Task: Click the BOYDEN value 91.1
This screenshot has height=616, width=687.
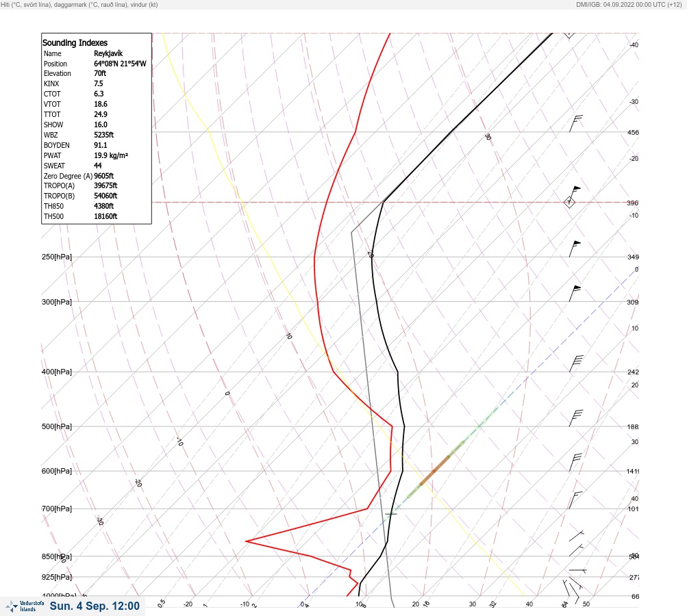Action: (x=100, y=145)
